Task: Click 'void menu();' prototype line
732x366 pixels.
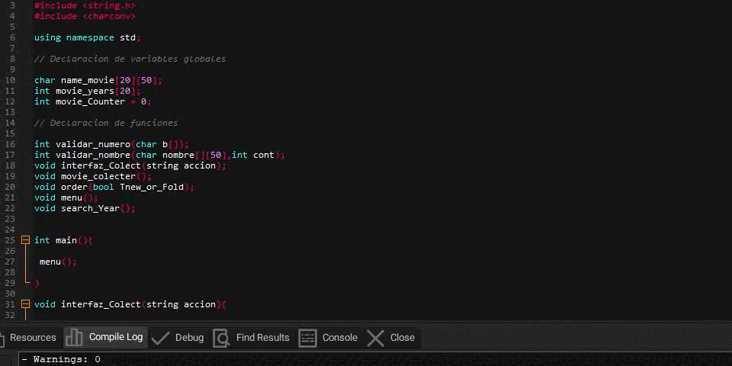Action: click(x=66, y=197)
